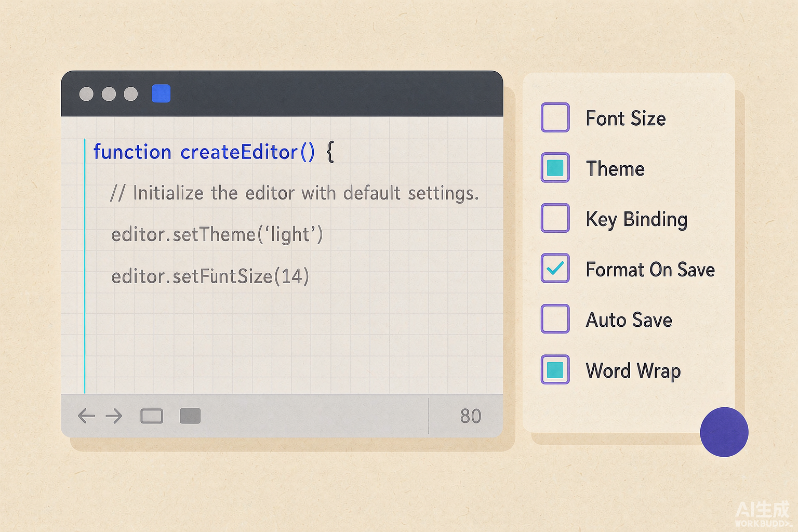Toggle the Theme checkbox
Image resolution: width=798 pixels, height=532 pixels.
[555, 168]
